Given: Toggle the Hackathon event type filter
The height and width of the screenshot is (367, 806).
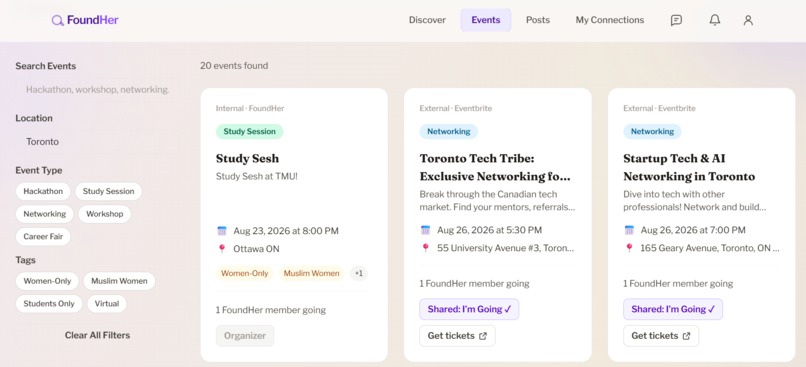Looking at the screenshot, I should [x=43, y=191].
